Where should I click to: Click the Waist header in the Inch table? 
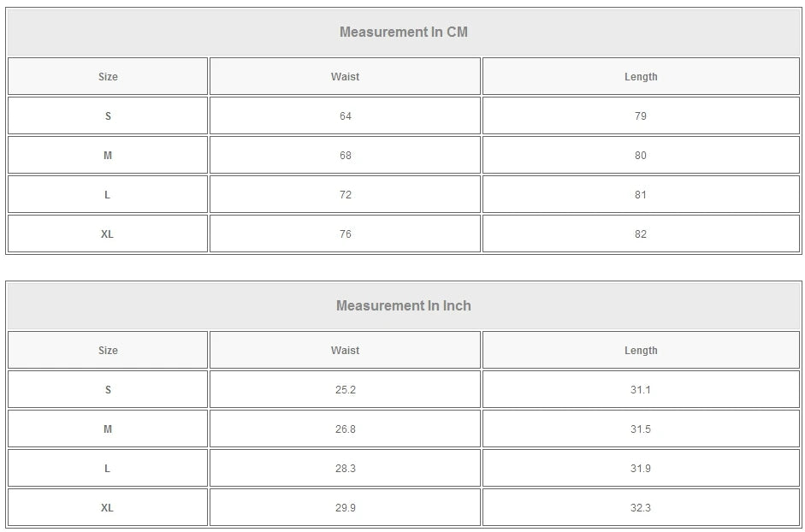pyautogui.click(x=345, y=351)
